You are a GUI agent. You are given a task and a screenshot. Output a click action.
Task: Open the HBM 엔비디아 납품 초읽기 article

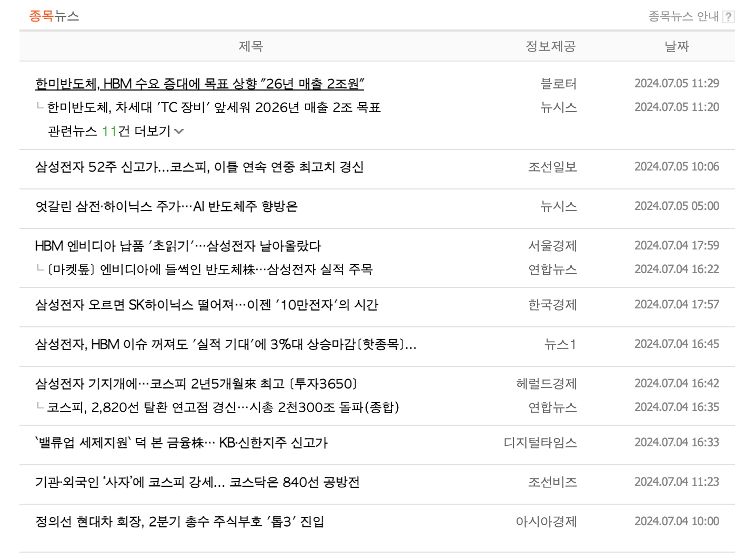tap(179, 246)
